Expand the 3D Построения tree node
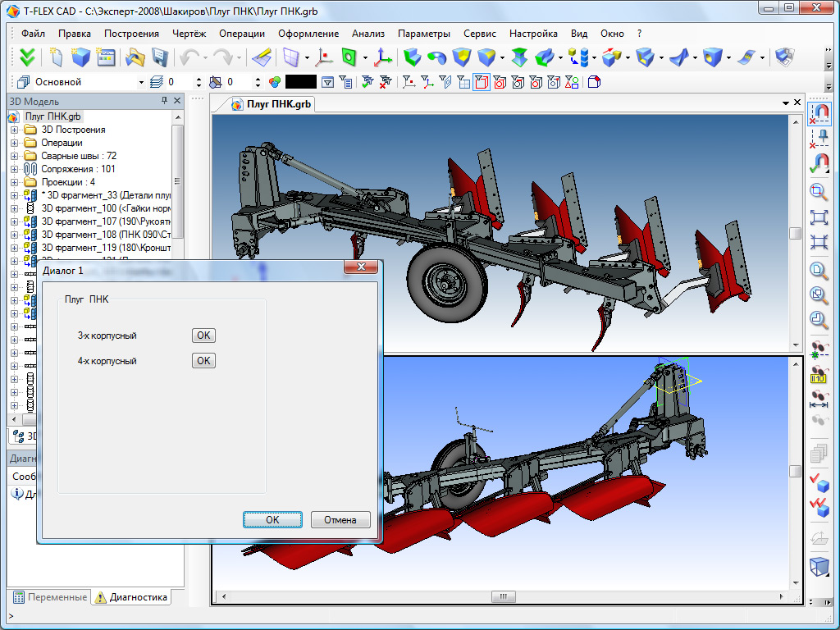This screenshot has height=630, width=840. 15,130
